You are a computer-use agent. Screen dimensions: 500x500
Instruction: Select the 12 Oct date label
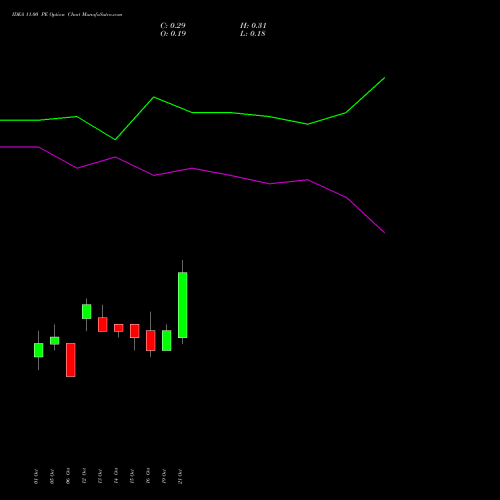[x=84, y=476]
